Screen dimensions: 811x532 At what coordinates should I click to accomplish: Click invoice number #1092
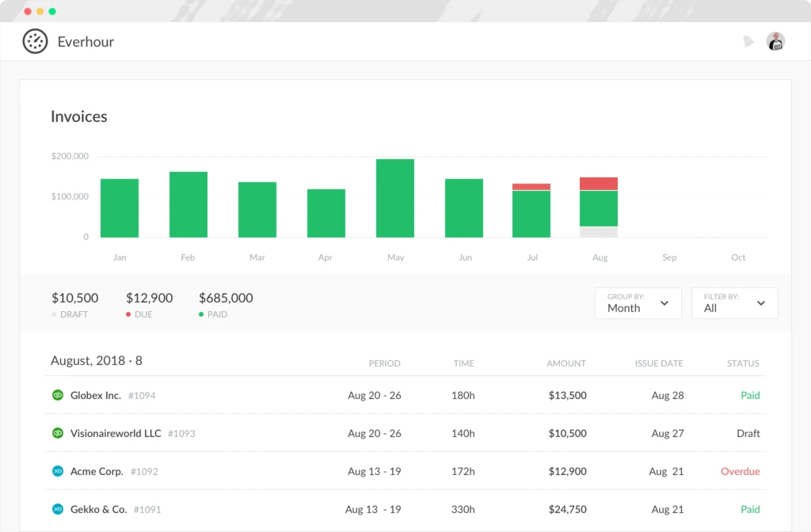pyautogui.click(x=144, y=472)
